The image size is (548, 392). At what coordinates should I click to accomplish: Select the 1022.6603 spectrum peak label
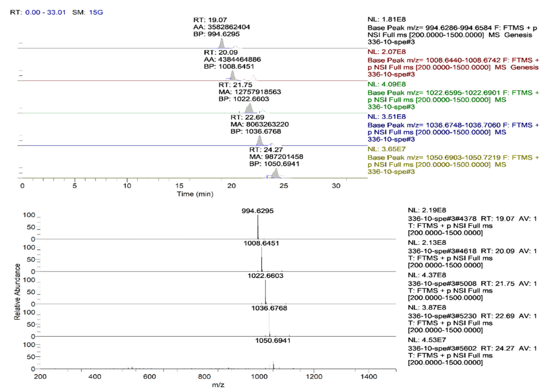(265, 276)
